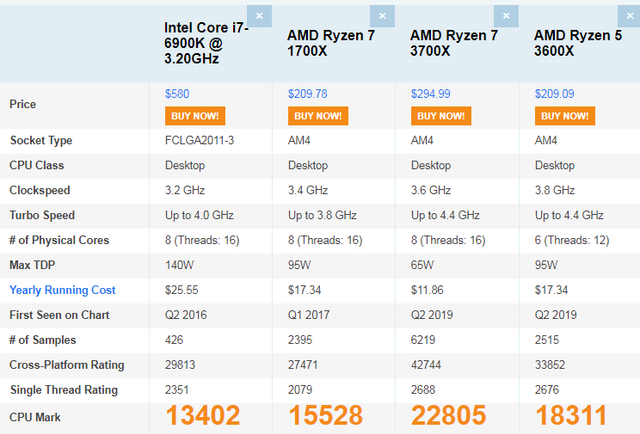The height and width of the screenshot is (434, 640).
Task: Click the CPU Mark row label
Action: [35, 417]
